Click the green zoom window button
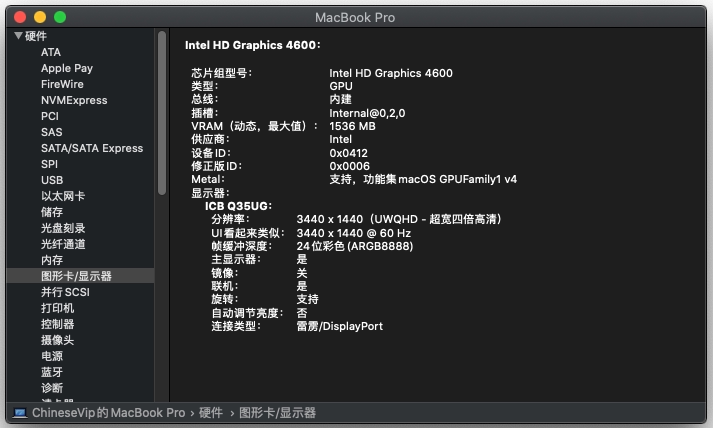 point(60,17)
